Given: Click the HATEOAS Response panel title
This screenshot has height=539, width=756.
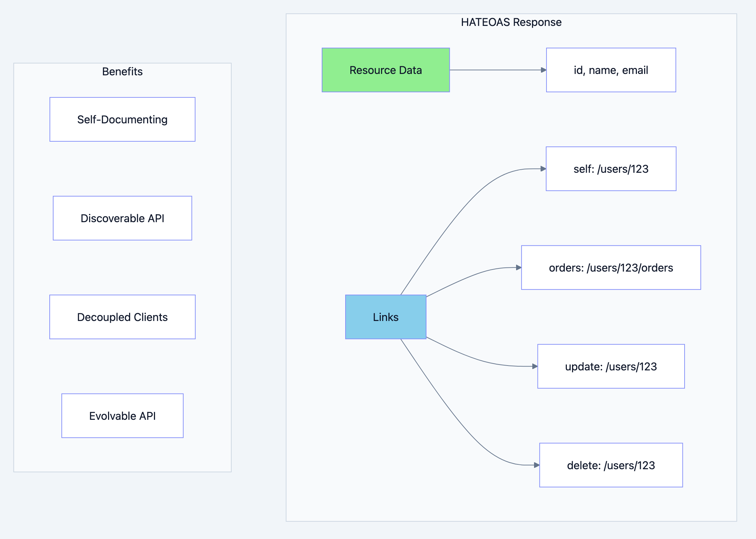Looking at the screenshot, I should click(x=511, y=22).
